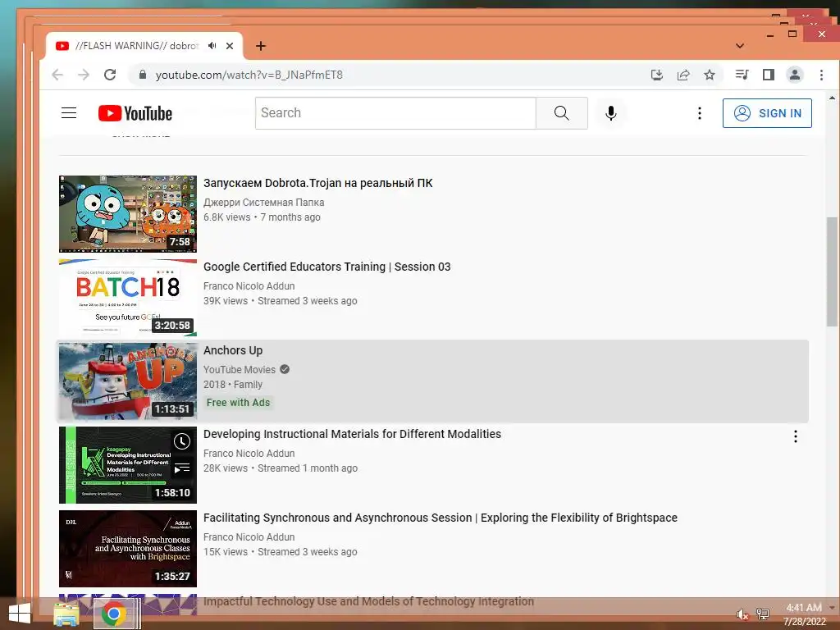Go to YouTube home via logo
The image size is (840, 630).
click(135, 113)
